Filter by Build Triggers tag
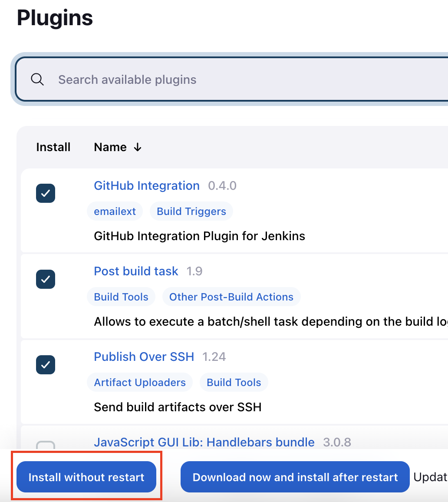This screenshot has height=502, width=448. tap(191, 211)
